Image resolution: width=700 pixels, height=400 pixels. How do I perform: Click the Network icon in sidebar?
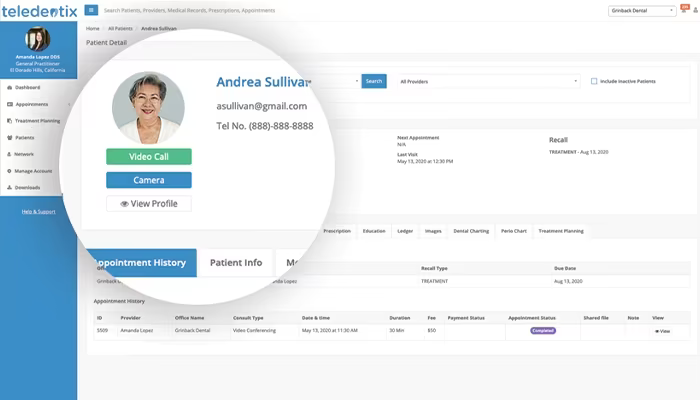point(9,154)
